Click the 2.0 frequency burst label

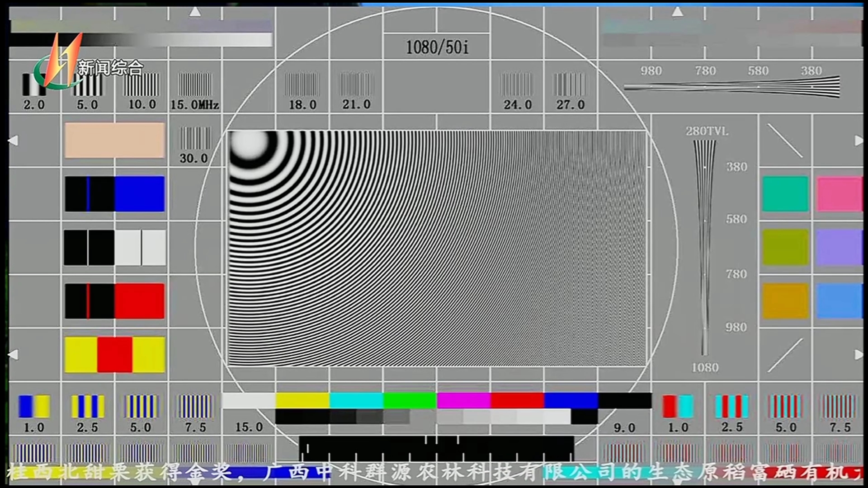pos(34,105)
